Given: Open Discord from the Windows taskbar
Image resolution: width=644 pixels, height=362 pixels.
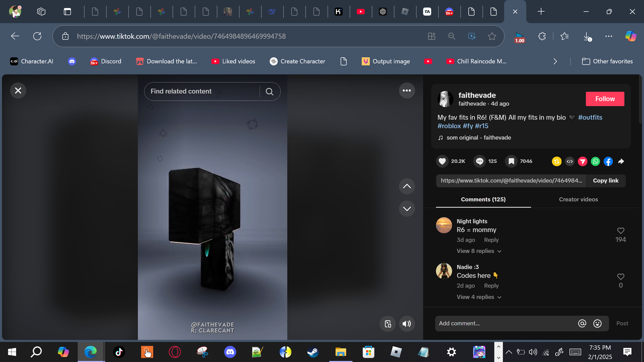Looking at the screenshot, I should (x=230, y=352).
